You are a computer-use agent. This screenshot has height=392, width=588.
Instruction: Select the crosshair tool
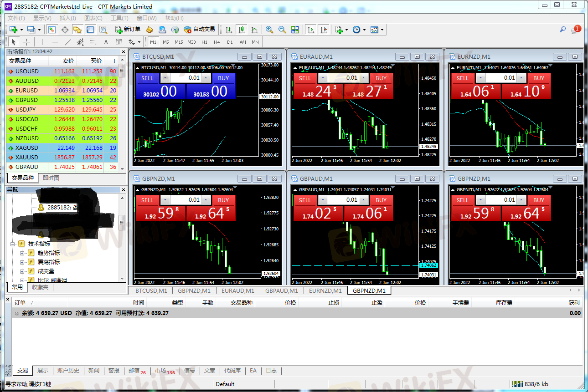coord(27,42)
